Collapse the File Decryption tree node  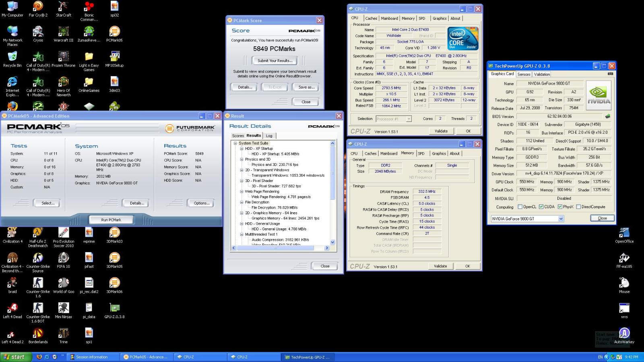tap(242, 202)
